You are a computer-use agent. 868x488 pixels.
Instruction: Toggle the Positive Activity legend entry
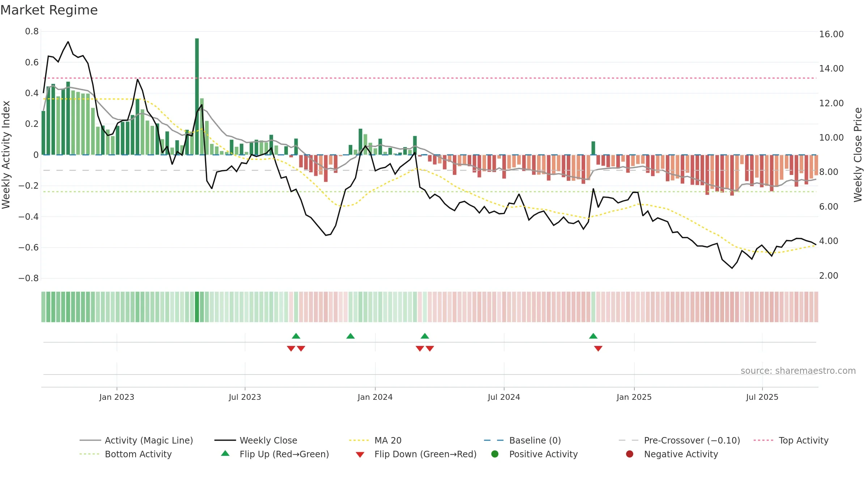534,454
